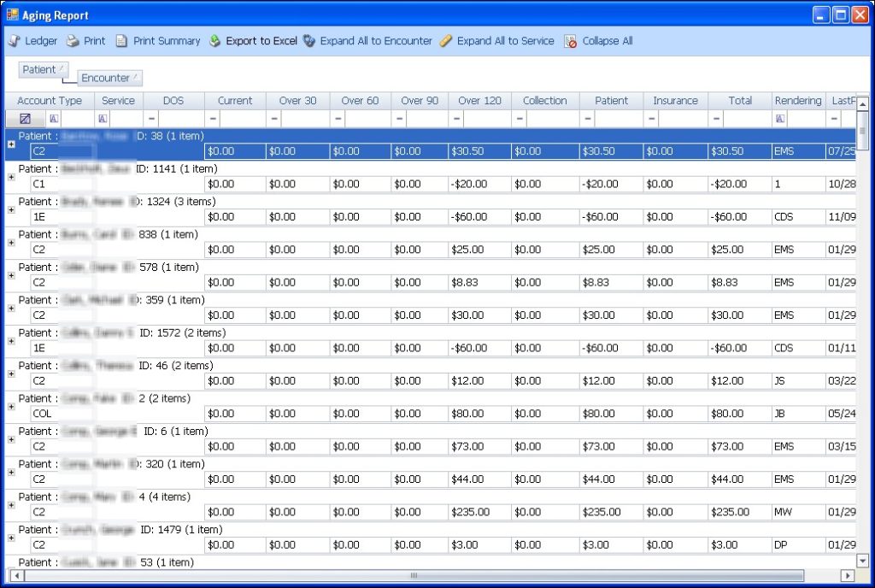The height and width of the screenshot is (588, 875).
Task: Click DOS filter input field
Action: click(x=181, y=118)
